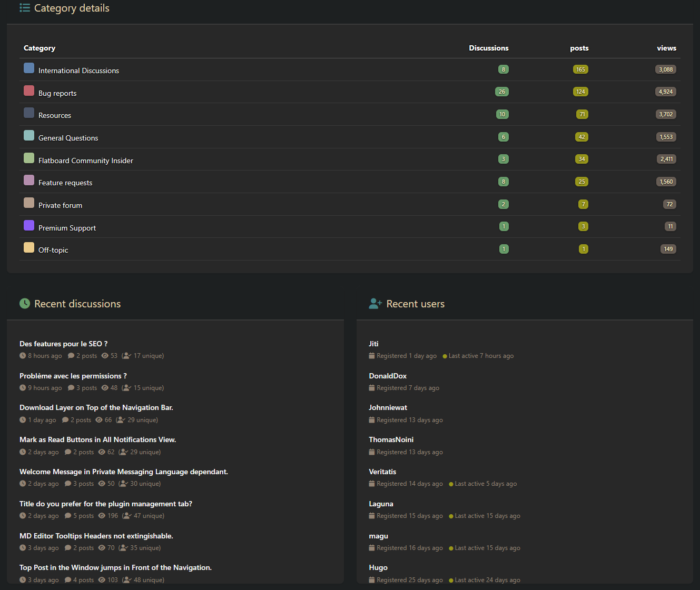This screenshot has width=700, height=590.
Task: Click the calendar icon under Jiti
Action: pos(372,356)
